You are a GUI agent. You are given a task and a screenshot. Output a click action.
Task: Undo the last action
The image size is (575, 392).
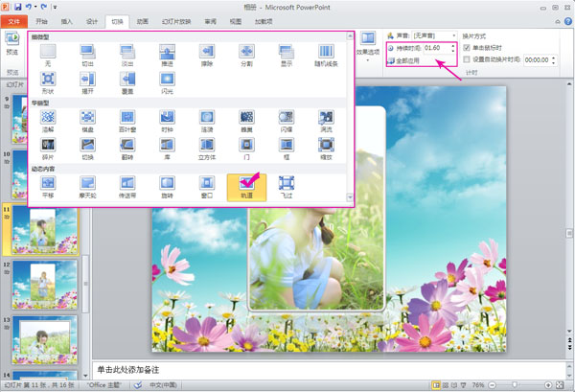pos(29,7)
